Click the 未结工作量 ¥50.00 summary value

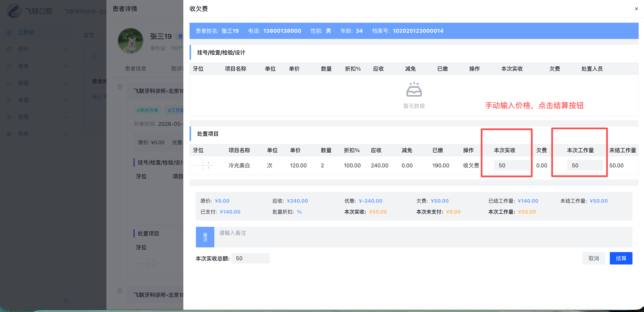pos(598,201)
